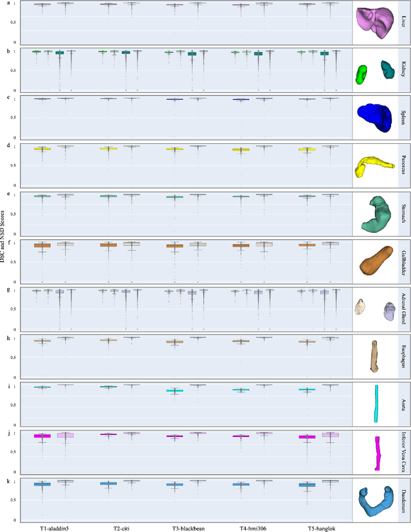The height and width of the screenshot is (532, 411).
Task: Select the orange gallbladder box under T2-citi
Action: (109, 245)
